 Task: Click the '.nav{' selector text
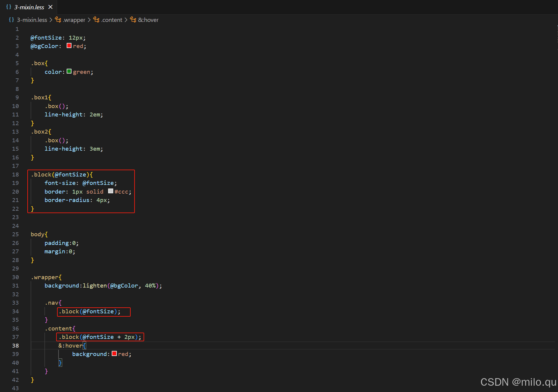53,303
